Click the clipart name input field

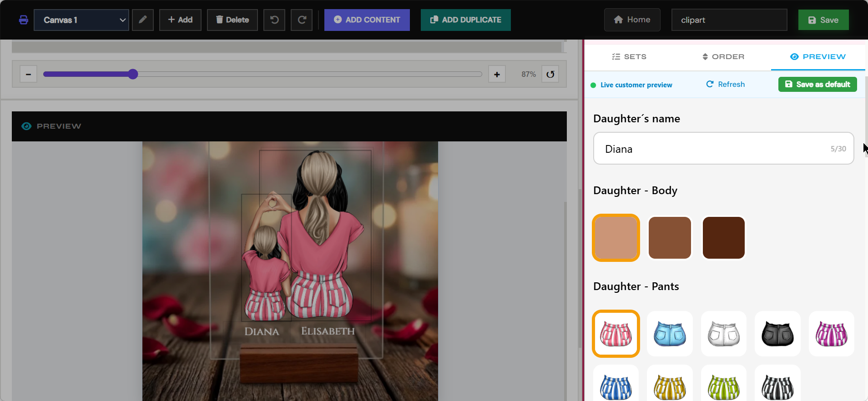click(x=729, y=20)
